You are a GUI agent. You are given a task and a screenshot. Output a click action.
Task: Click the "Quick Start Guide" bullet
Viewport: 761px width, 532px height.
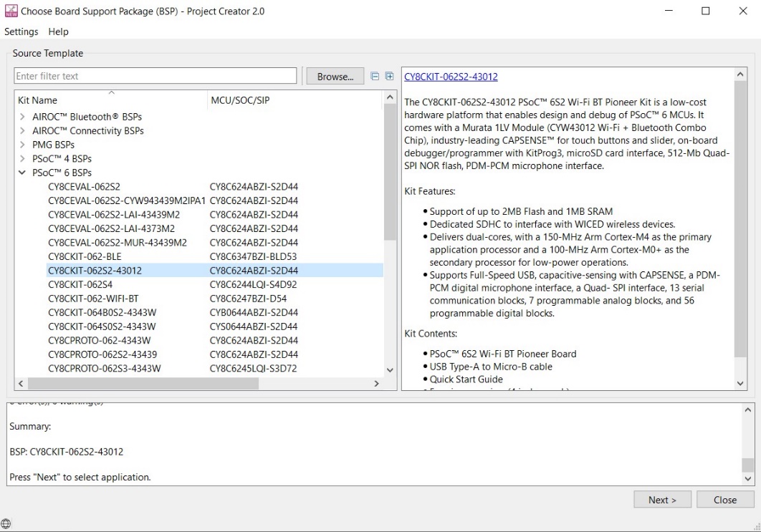point(466,379)
